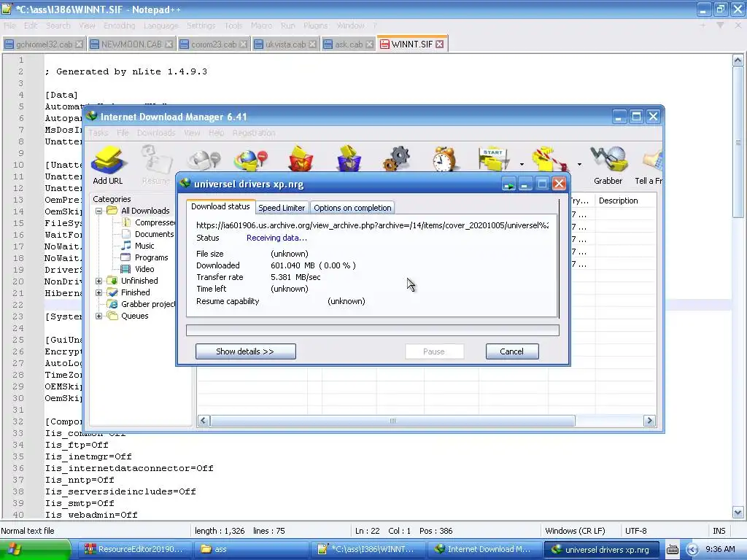Open the Stop Queue dropdown arrow
Screen dimensions: 747x560
[579, 164]
